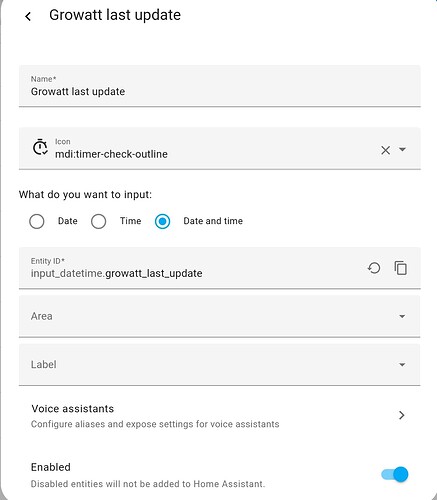Copy the entity ID to the clipboard
Screen dimensions: 437x500
pos(400,268)
